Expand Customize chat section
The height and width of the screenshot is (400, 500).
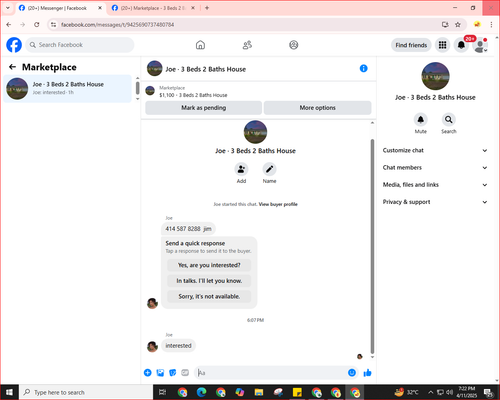[435, 150]
